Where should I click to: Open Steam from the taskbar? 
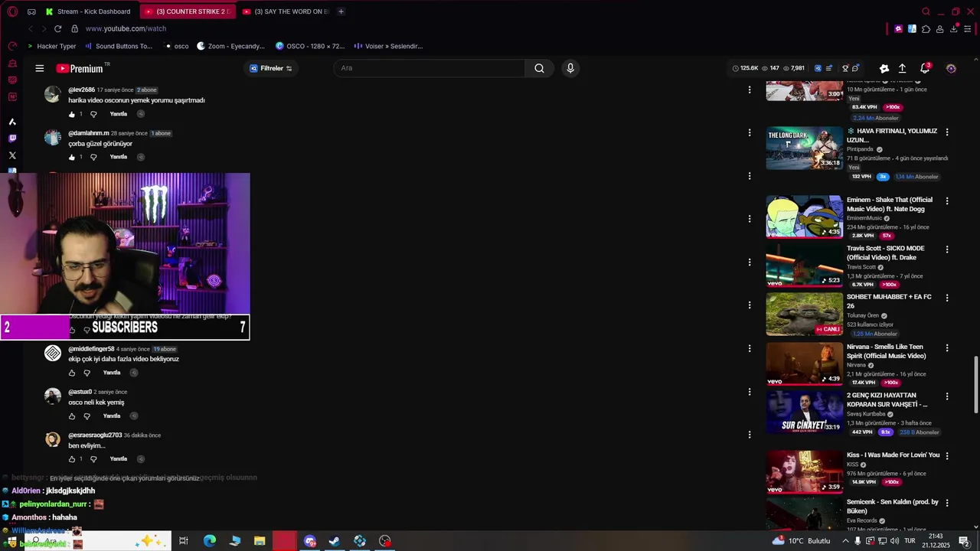coord(335,540)
